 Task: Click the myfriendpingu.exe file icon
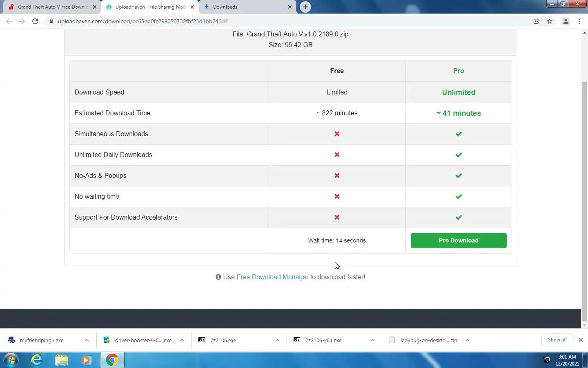(11, 340)
